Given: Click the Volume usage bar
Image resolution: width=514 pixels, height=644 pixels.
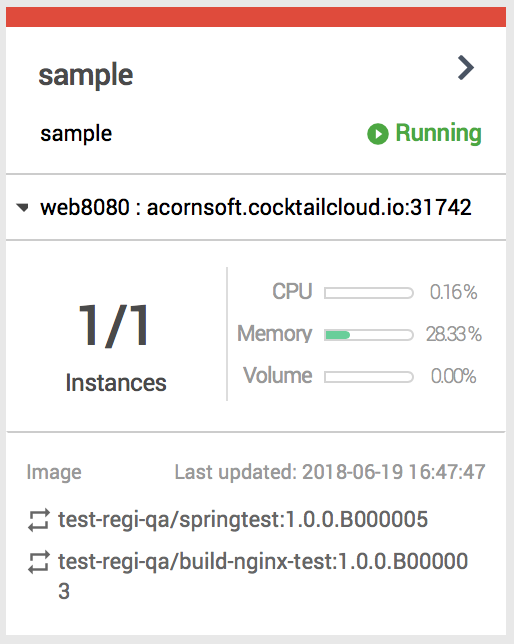Looking at the screenshot, I should 369,377.
